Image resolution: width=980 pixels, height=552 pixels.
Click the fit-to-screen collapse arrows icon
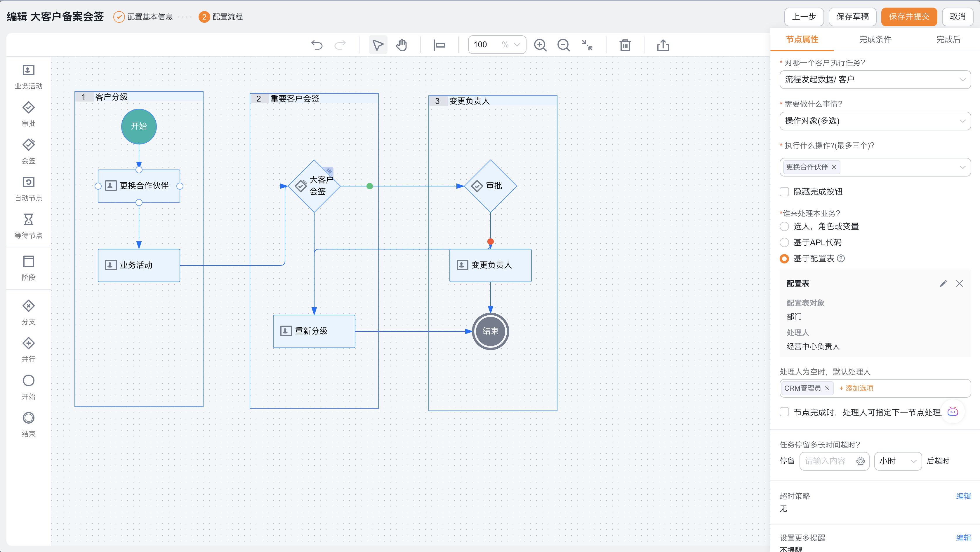(587, 45)
